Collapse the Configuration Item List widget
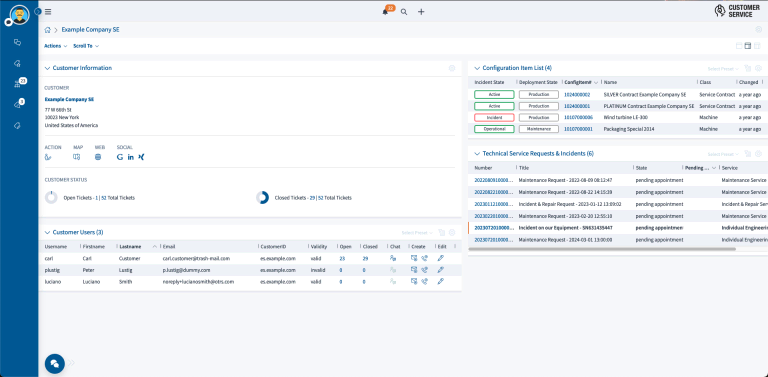 tap(478, 69)
